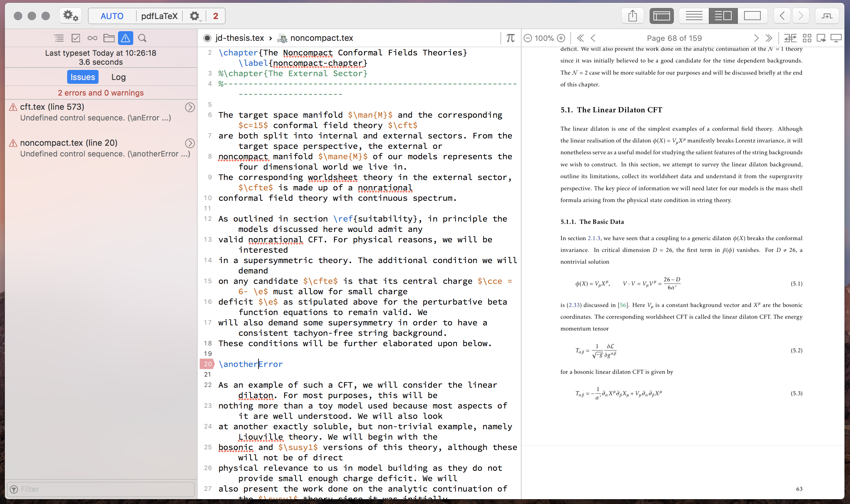Reveal cft.tex line 573 error
Viewport: 850px width, 504px height.
pyautogui.click(x=190, y=107)
